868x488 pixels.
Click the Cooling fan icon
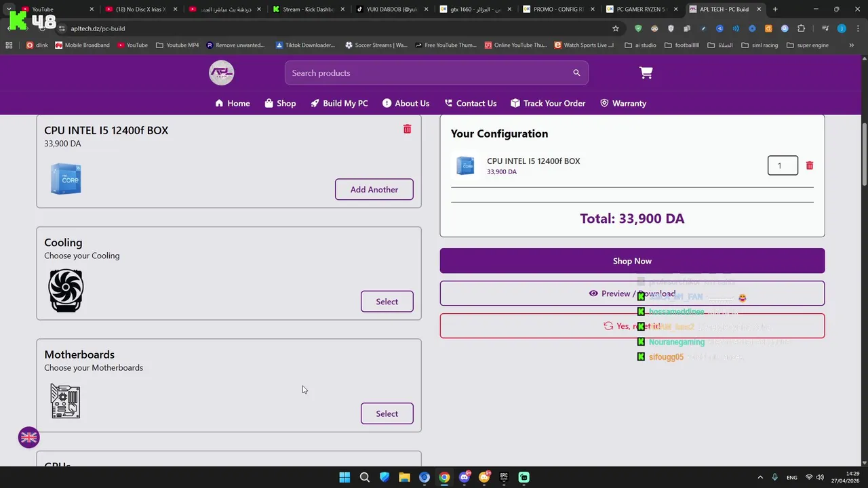66,291
